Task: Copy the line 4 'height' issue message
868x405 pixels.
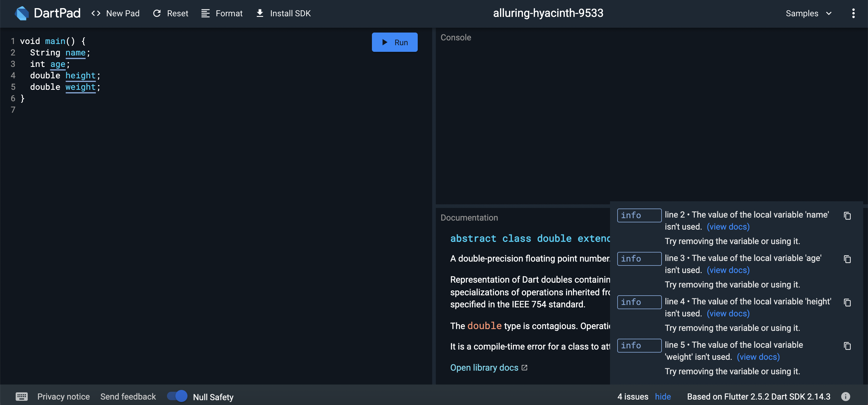Action: 848,303
